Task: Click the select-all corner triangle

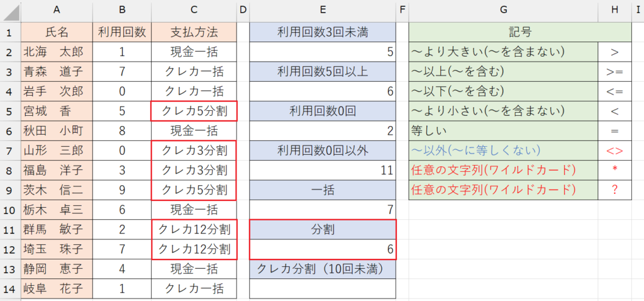Action: coord(10,11)
